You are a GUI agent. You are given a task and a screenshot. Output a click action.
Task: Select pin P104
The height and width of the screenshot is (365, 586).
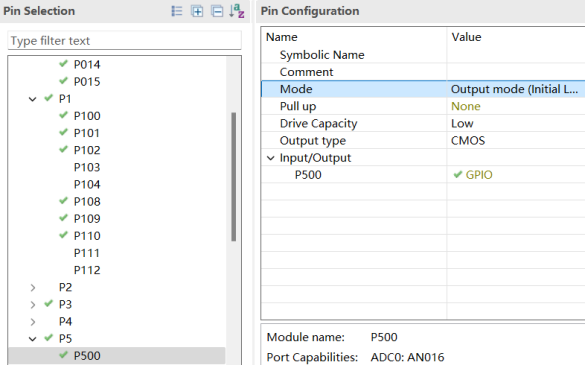[87, 185]
